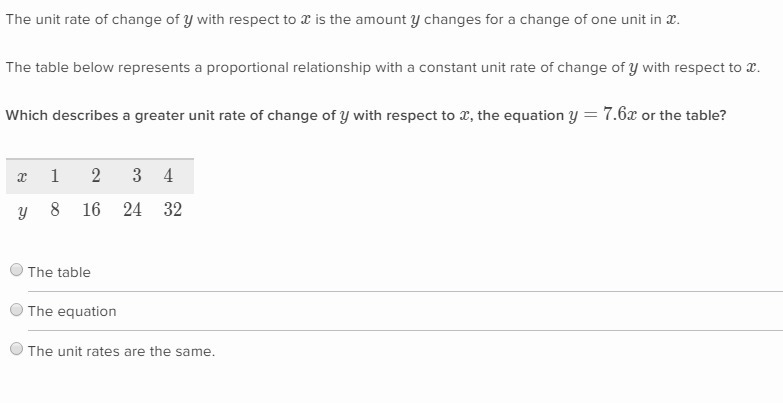
Task: Click 'The unit rates are the same.' text
Action: click(121, 351)
